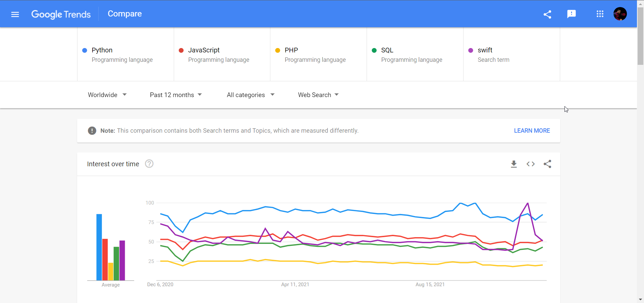This screenshot has width=644, height=303.
Task: Click the share icon in header
Action: pos(547,14)
